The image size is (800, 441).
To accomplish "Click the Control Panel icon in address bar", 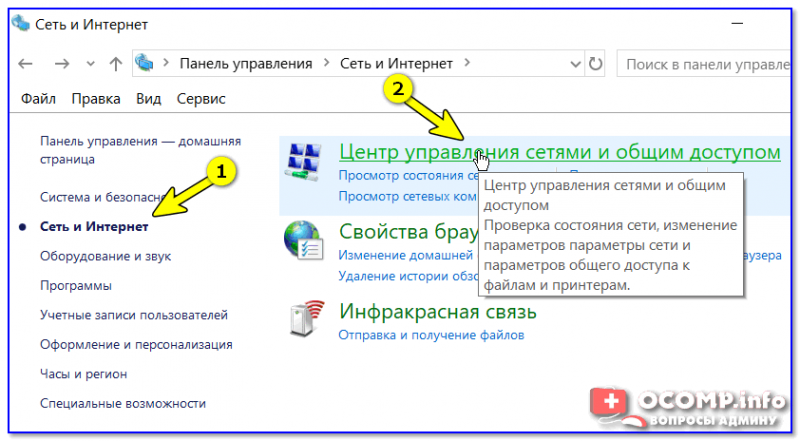I will [x=144, y=63].
